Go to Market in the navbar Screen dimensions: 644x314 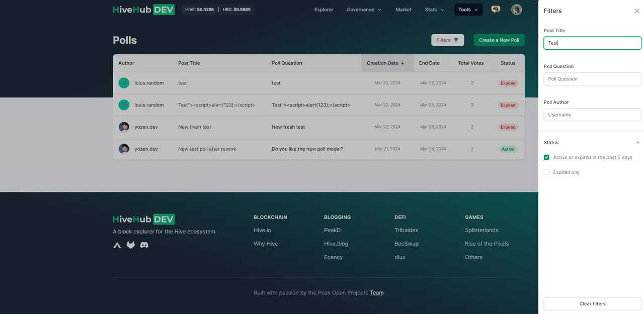(x=404, y=10)
